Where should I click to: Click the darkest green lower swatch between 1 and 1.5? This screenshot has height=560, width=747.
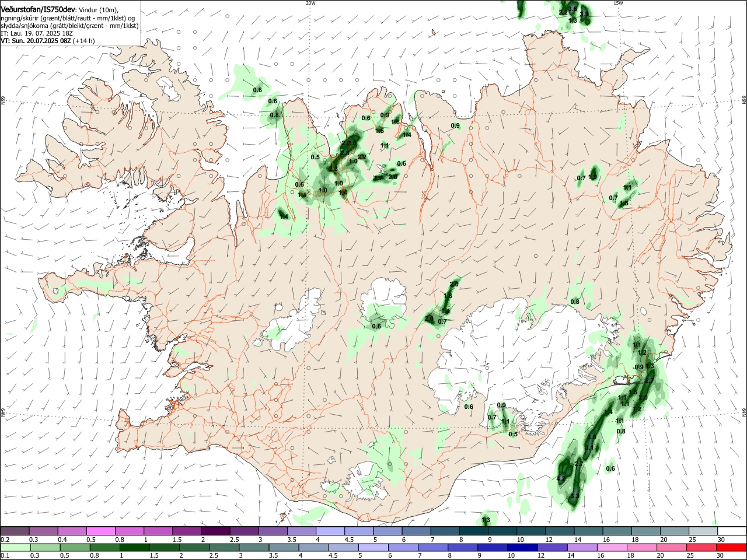[135, 547]
